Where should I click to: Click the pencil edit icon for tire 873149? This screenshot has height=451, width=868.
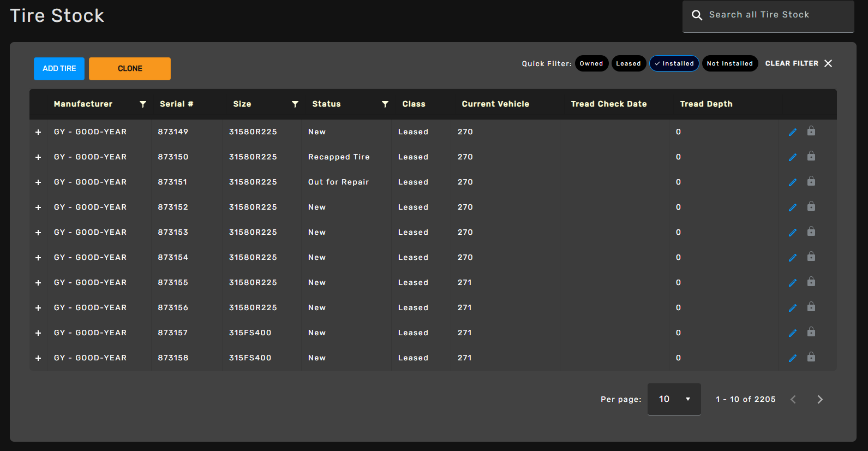pos(792,132)
